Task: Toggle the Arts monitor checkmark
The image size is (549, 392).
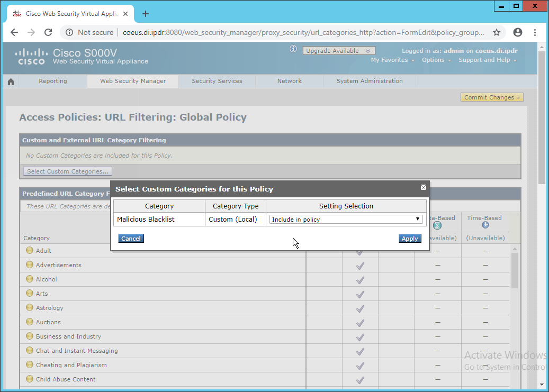Action: (x=360, y=295)
